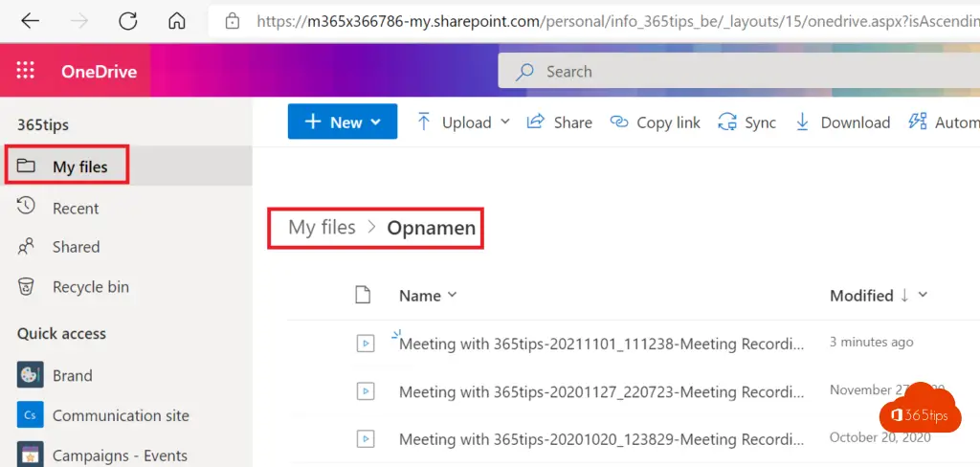Viewport: 980px width, 467px height.
Task: Open Communication site in Quick access
Action: 121,415
